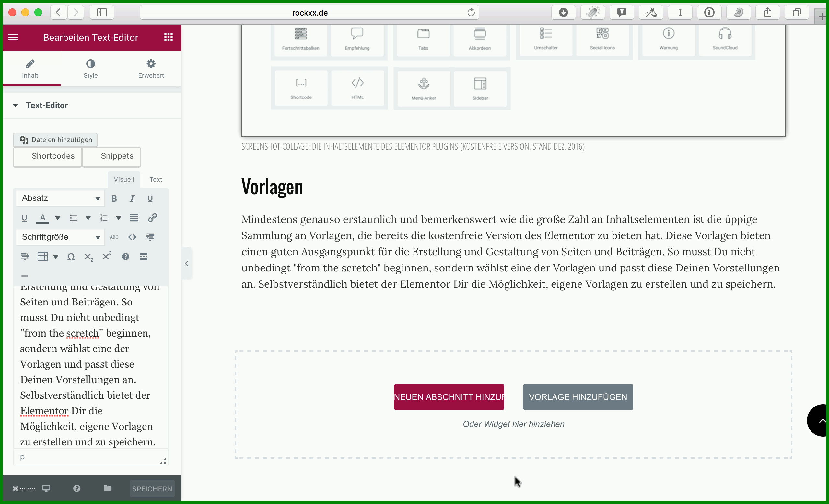Open bulleted list style dropdown arrow
Image resolution: width=829 pixels, height=504 pixels.
coord(88,218)
